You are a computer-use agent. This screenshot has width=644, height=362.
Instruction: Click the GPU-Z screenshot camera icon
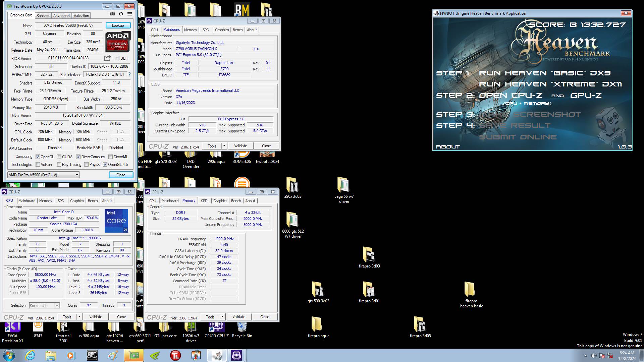tap(112, 14)
